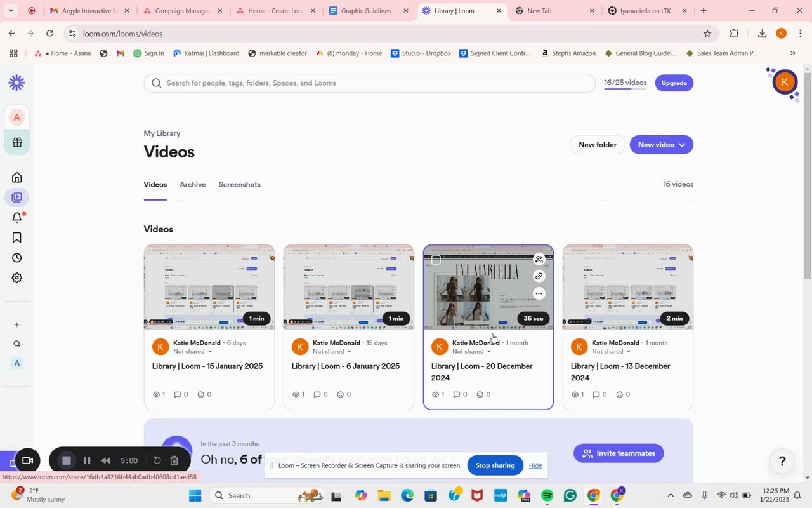Show hidden system tray icons
This screenshot has width=812, height=508.
[671, 495]
